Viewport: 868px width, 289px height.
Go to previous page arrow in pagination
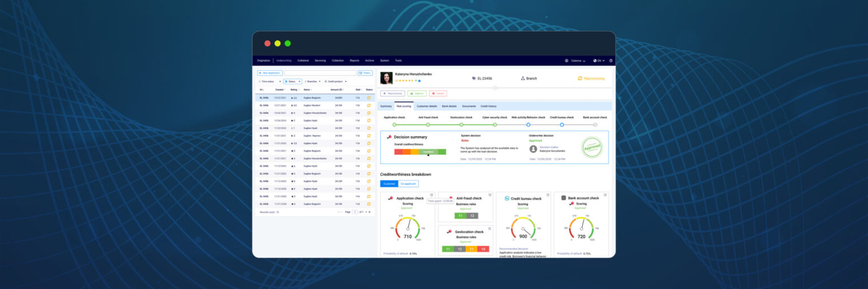click(x=342, y=212)
